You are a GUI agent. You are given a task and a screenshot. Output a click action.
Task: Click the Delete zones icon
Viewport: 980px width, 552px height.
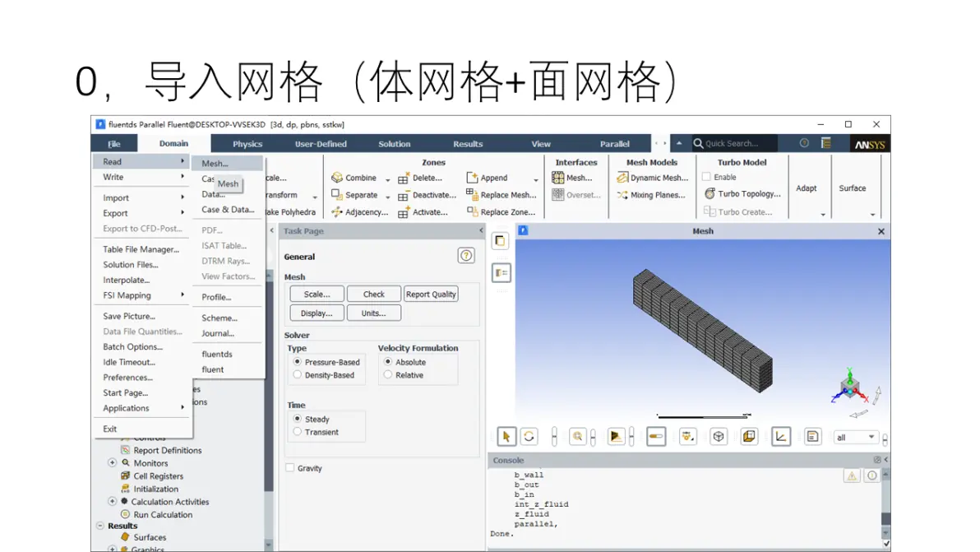(x=404, y=178)
